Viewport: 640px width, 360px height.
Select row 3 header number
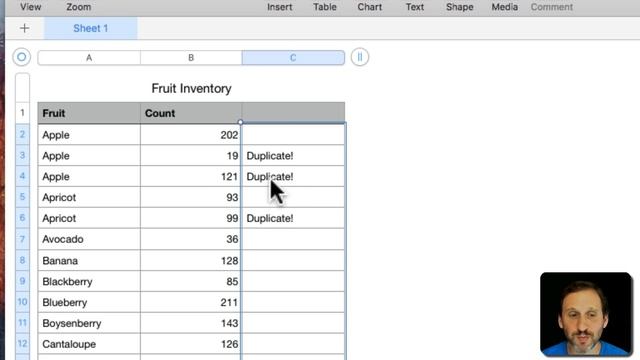pos(22,155)
